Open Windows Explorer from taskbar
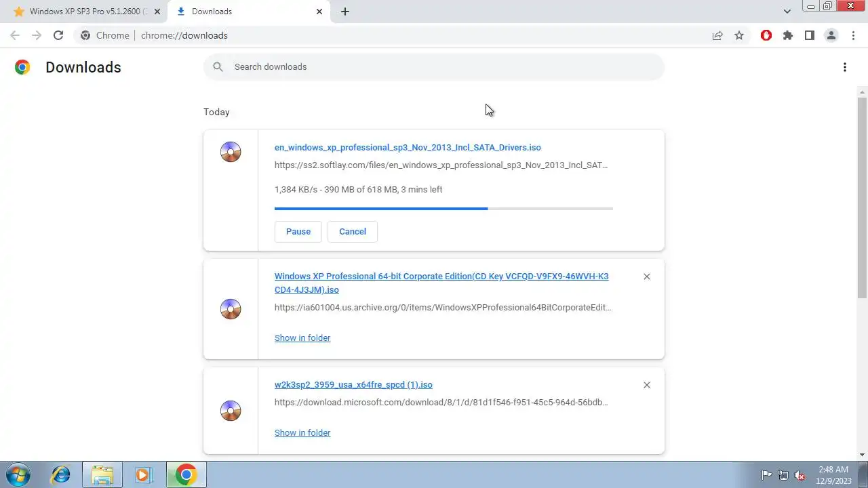 pyautogui.click(x=102, y=474)
